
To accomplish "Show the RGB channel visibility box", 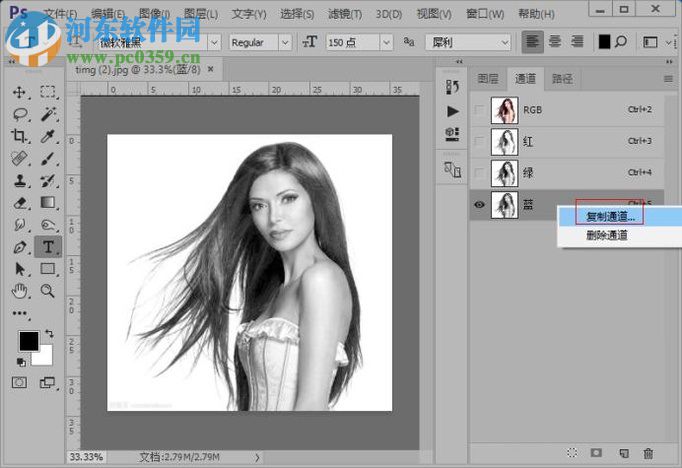I will click(x=479, y=109).
